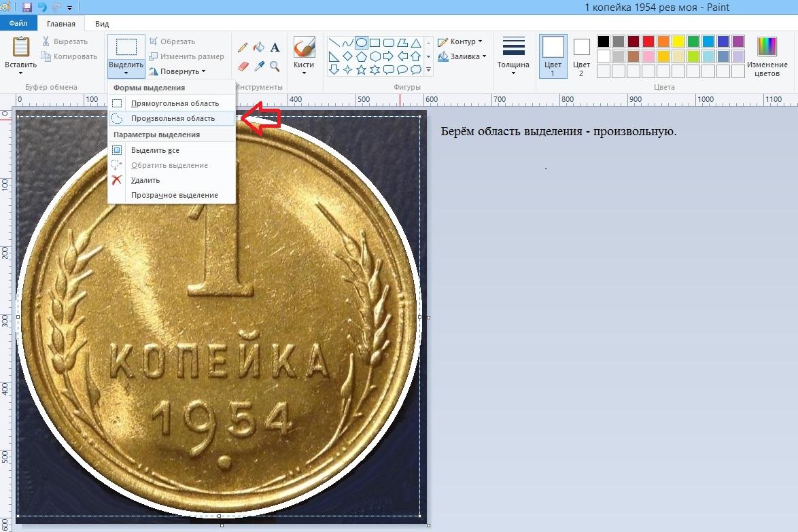Click the Crop (Обрезать) button
Viewport: 798px width, 532px height.
(x=172, y=41)
